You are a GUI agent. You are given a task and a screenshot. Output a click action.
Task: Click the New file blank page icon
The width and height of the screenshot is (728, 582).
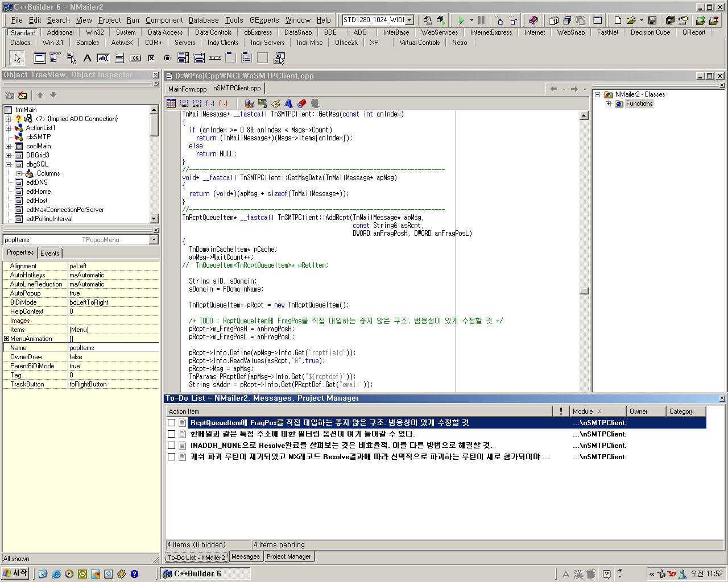[618, 20]
